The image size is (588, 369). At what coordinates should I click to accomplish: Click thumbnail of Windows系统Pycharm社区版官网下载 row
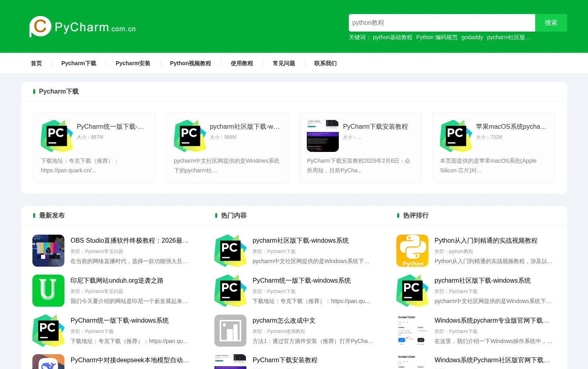pyautogui.click(x=412, y=362)
